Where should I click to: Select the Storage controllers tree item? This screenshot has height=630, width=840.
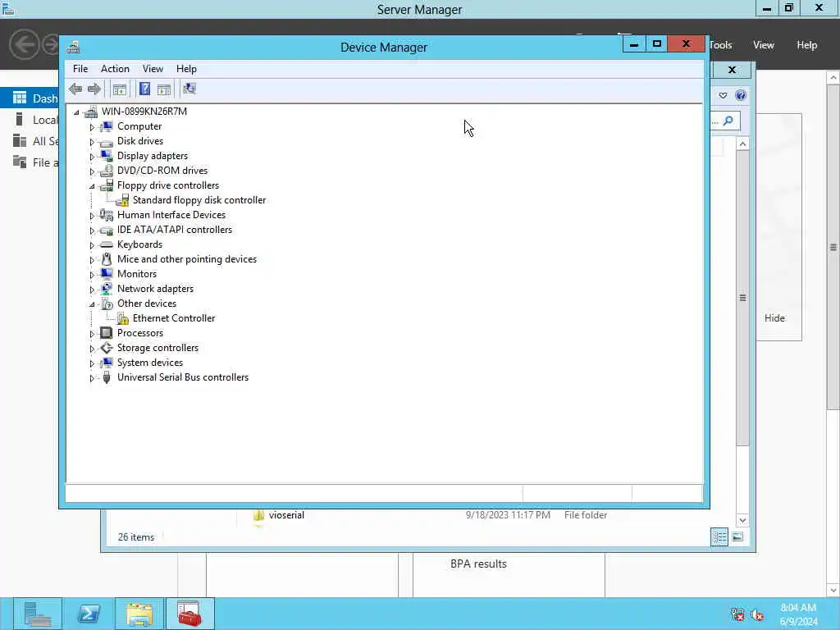pos(158,348)
